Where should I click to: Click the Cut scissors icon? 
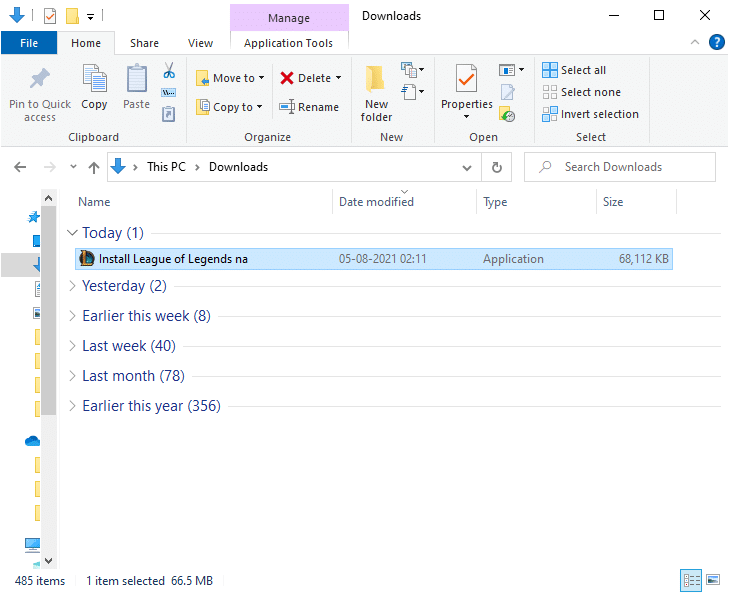pyautogui.click(x=169, y=71)
